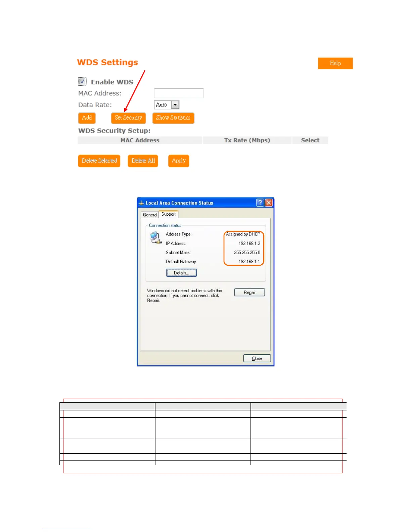Open the WDS Settings Help button
The image size is (411, 532).
[x=335, y=63]
